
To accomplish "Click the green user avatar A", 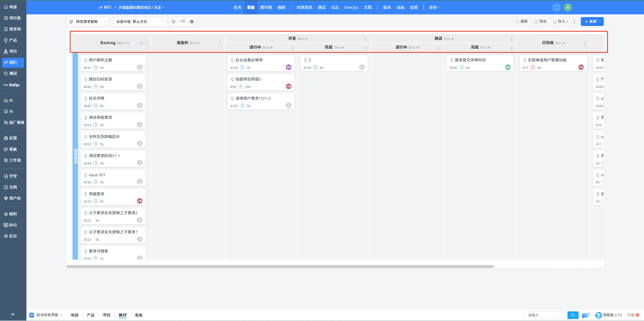I will click(568, 7).
